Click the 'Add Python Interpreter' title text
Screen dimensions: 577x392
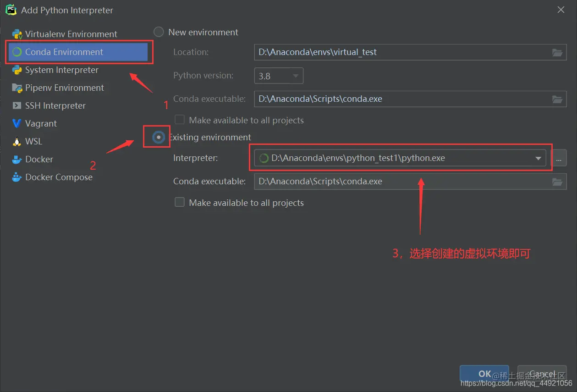(x=67, y=10)
